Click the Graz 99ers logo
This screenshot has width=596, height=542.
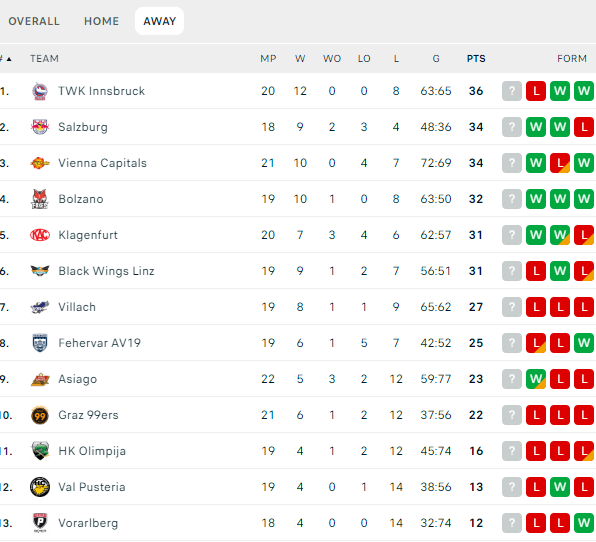click(40, 415)
